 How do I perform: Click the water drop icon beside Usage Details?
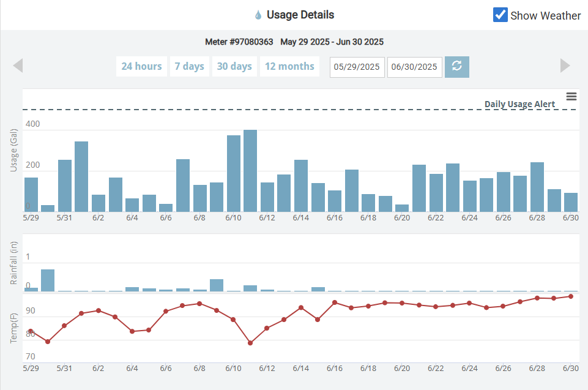pos(258,15)
